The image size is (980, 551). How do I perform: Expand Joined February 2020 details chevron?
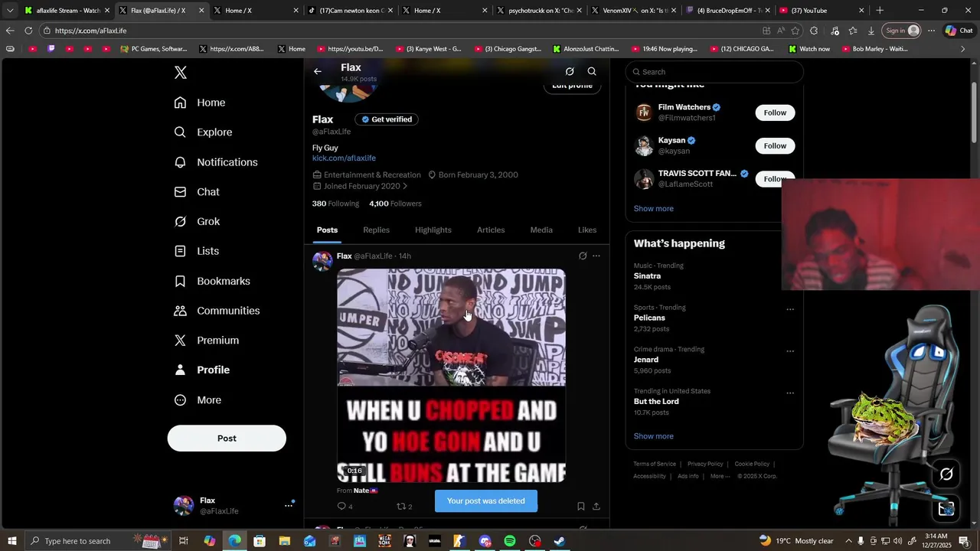(405, 186)
